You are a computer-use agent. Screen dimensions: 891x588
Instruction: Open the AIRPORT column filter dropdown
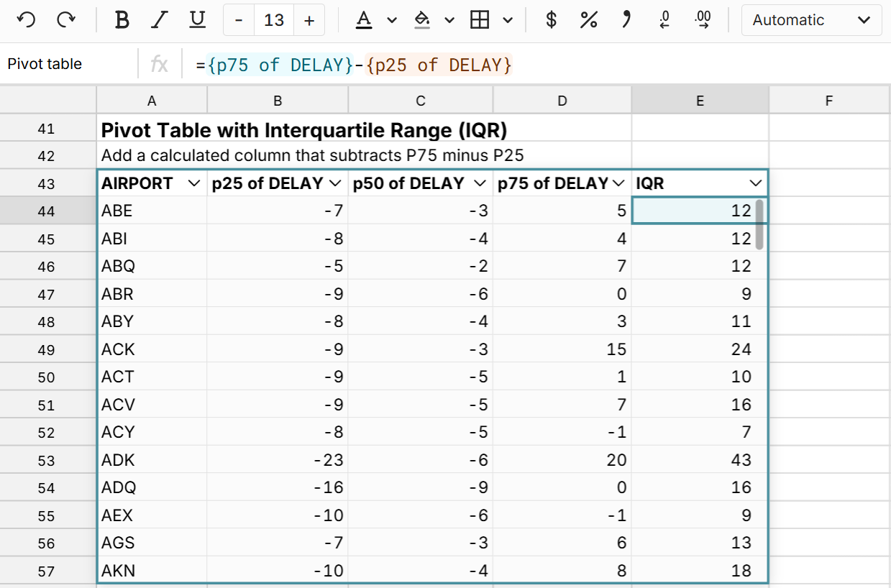click(193, 183)
